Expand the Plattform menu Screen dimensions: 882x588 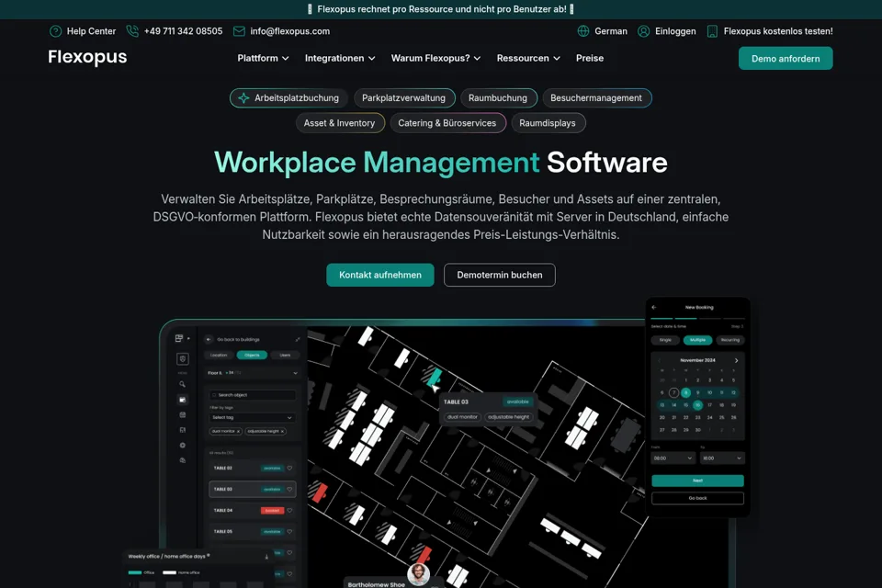[264, 58]
